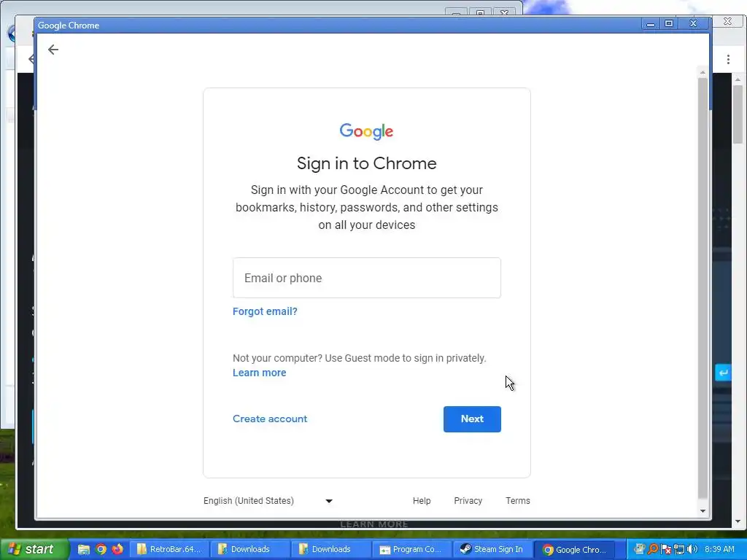The width and height of the screenshot is (747, 560).
Task: Launch Firefox from the quick launch bar
Action: pos(117,549)
